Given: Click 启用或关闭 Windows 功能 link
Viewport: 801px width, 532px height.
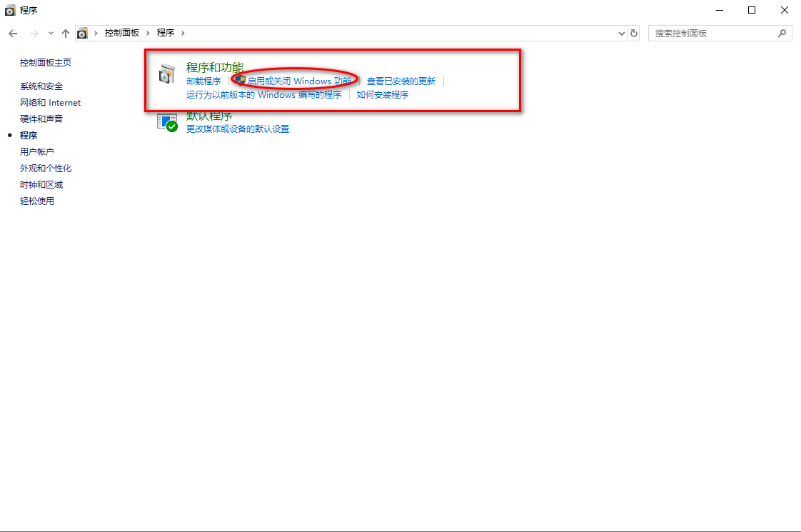Looking at the screenshot, I should [x=300, y=81].
